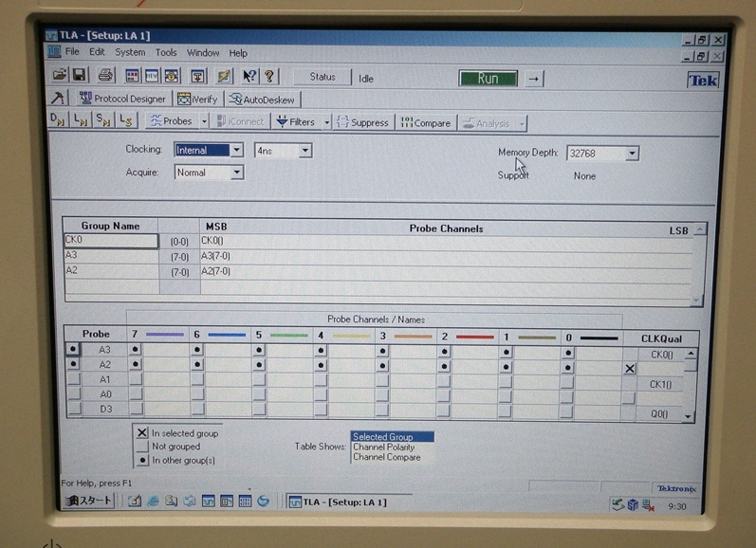Launch Protocol Designer
The height and width of the screenshot is (548, 756).
[123, 99]
